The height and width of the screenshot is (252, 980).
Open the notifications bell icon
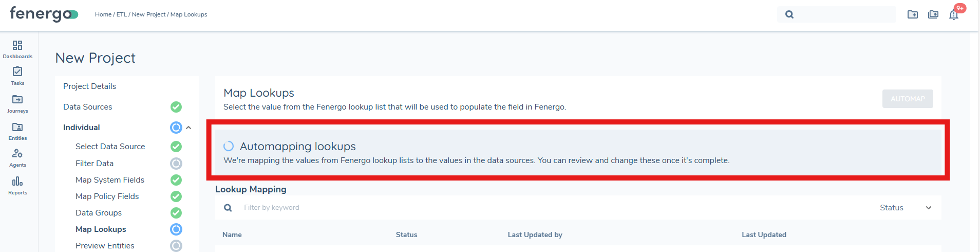click(954, 14)
